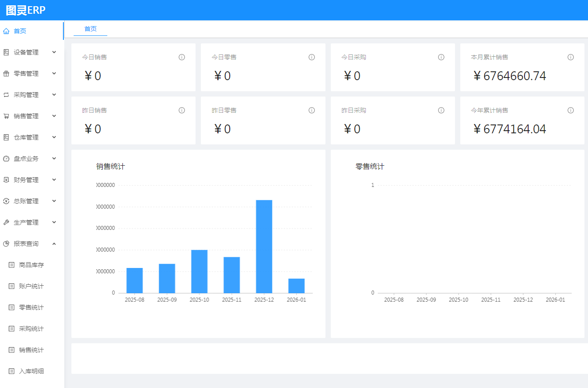Switch to the 首页 tab at top
The image size is (588, 388).
[x=90, y=29]
